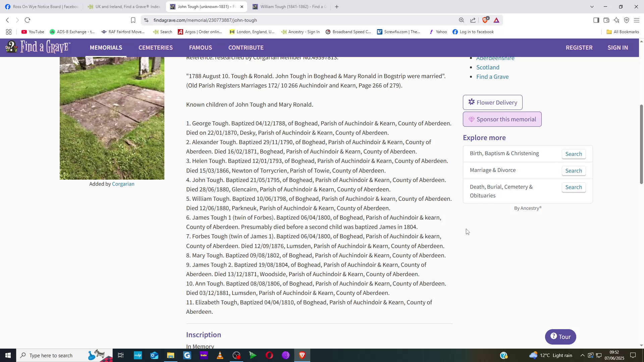Click the Flower Delivery button
644x362 pixels.
coord(492,103)
